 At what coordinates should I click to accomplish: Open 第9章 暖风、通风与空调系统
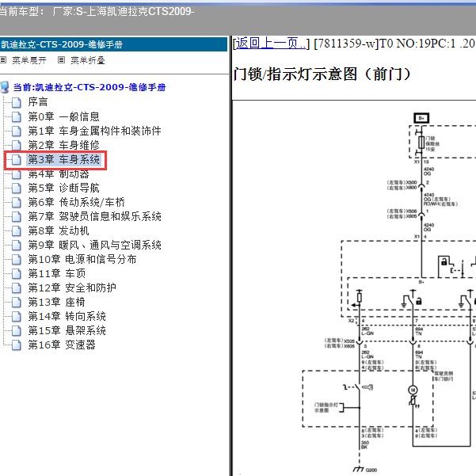[x=94, y=245]
